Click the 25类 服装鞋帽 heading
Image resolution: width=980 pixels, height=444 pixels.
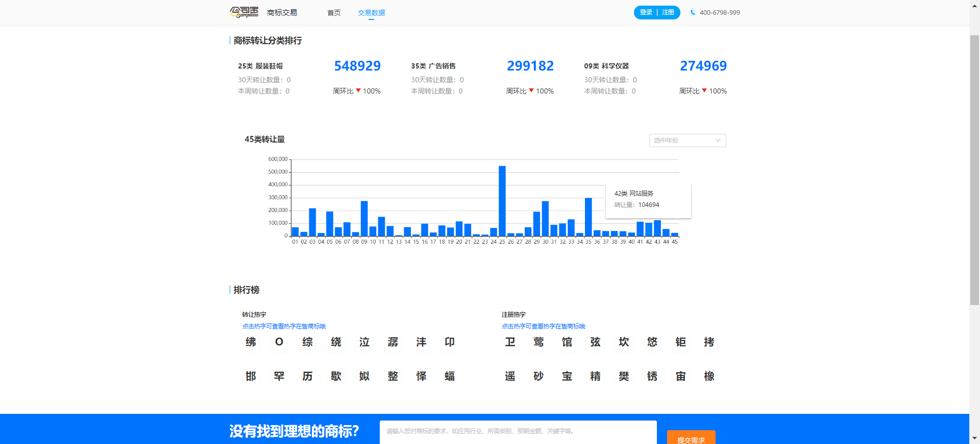coord(260,66)
